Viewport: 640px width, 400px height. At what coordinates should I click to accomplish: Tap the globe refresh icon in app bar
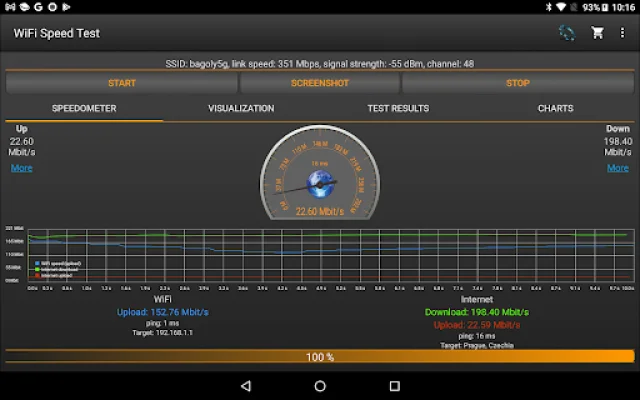pyautogui.click(x=567, y=33)
